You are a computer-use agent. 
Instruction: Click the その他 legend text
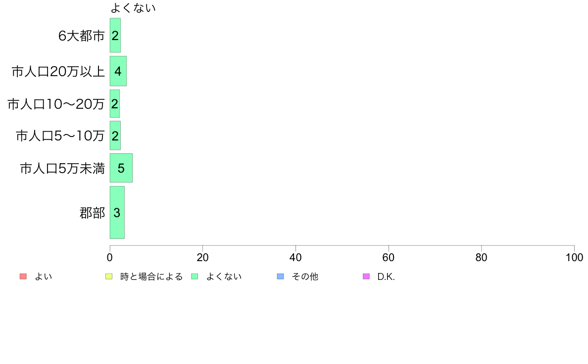click(x=305, y=276)
